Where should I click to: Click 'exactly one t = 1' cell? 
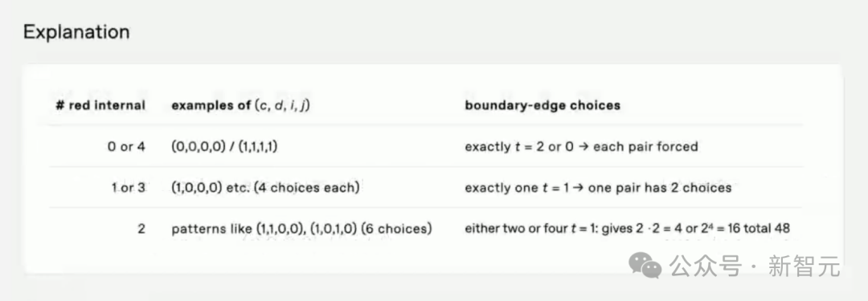coord(598,188)
